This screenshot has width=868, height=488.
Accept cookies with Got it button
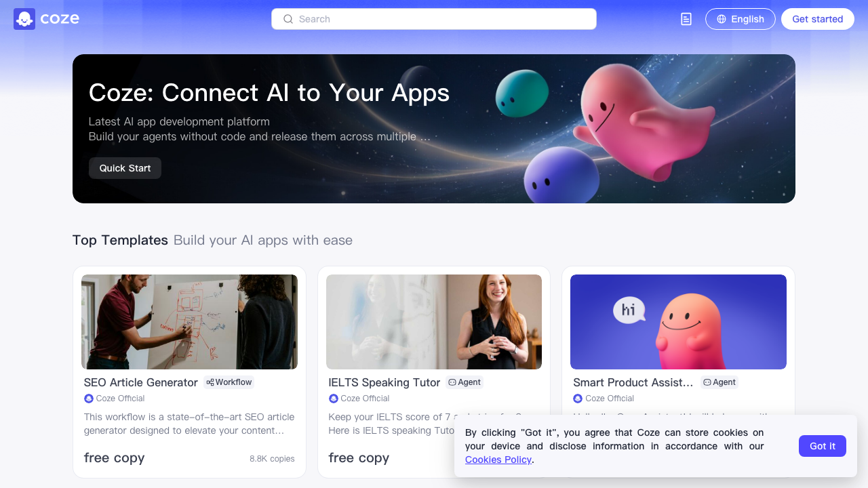click(x=823, y=446)
